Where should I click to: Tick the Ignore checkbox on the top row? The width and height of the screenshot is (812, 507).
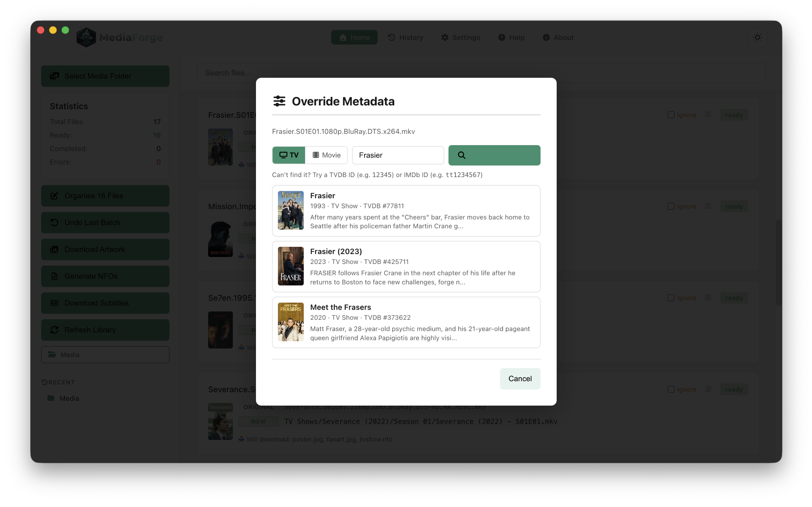click(x=671, y=114)
